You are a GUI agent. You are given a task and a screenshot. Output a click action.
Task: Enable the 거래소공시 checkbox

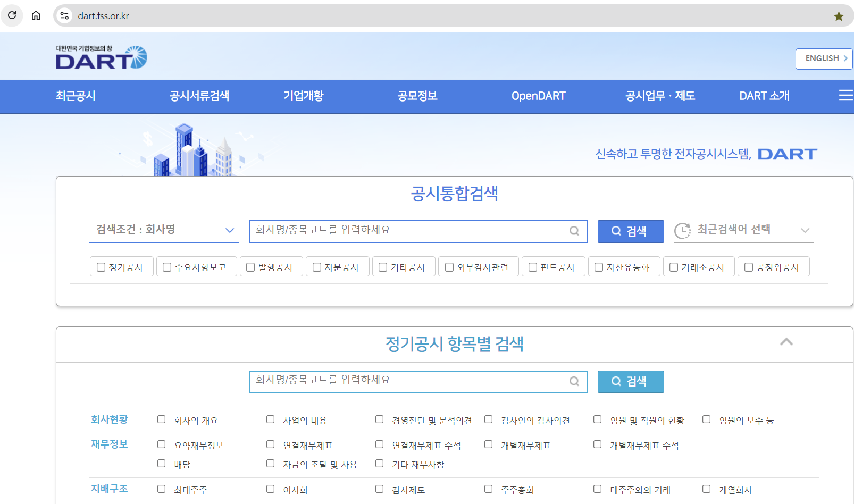click(674, 267)
